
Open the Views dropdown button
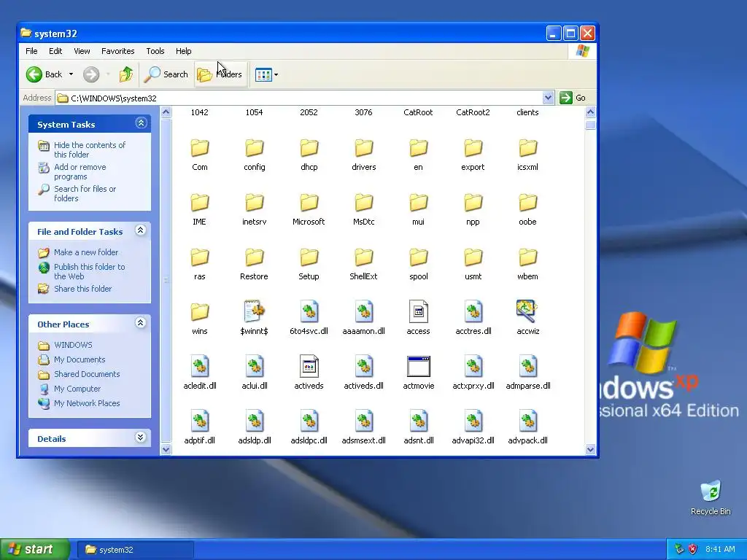[266, 74]
